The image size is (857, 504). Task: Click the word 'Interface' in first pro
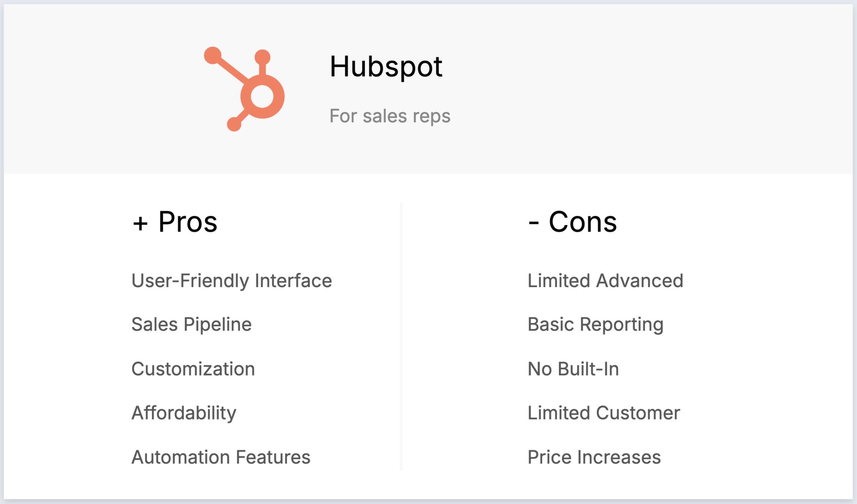tap(293, 281)
